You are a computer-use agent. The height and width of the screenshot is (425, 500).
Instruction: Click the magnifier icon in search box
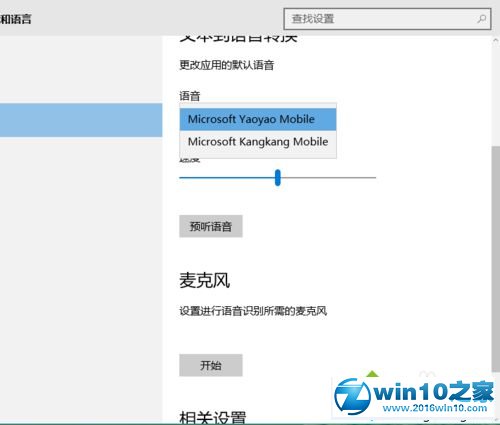(x=482, y=19)
